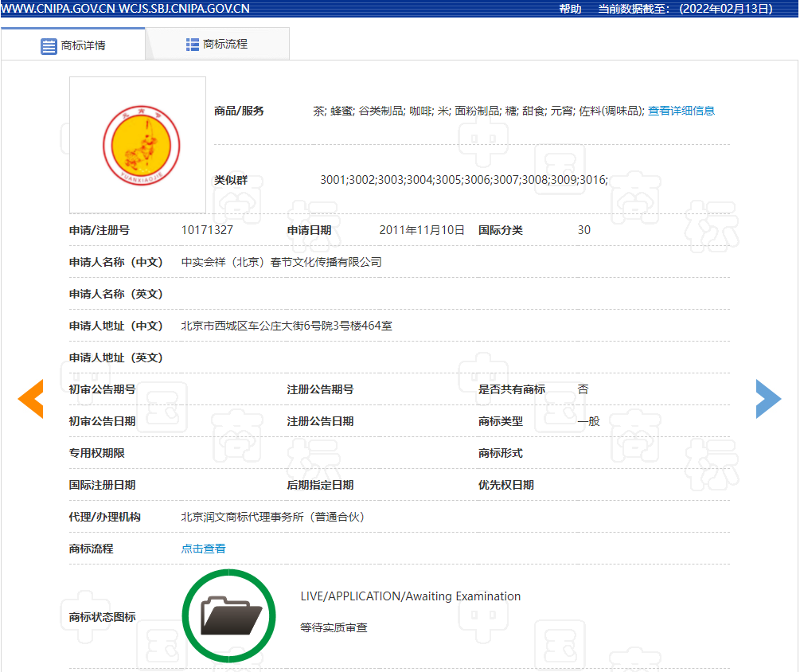The image size is (800, 672).
Task: Click the orange previous-record arrow
Action: point(30,400)
